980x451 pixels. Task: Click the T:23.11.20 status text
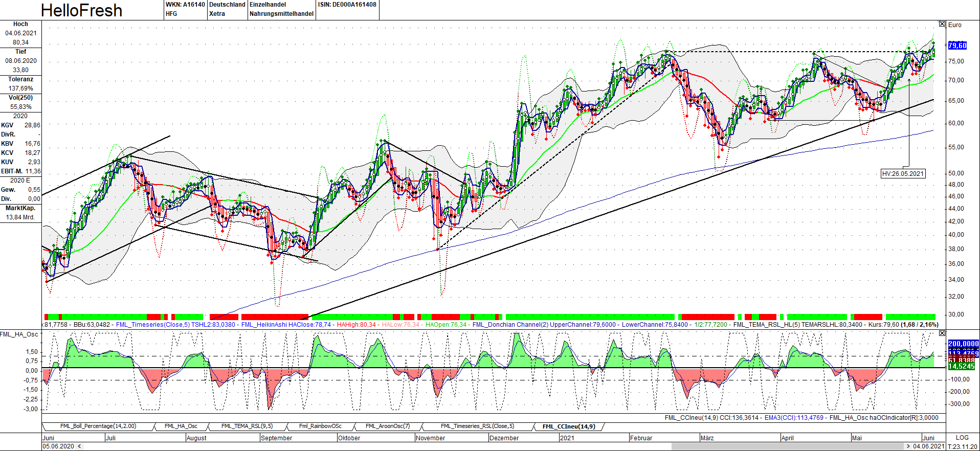click(x=963, y=446)
